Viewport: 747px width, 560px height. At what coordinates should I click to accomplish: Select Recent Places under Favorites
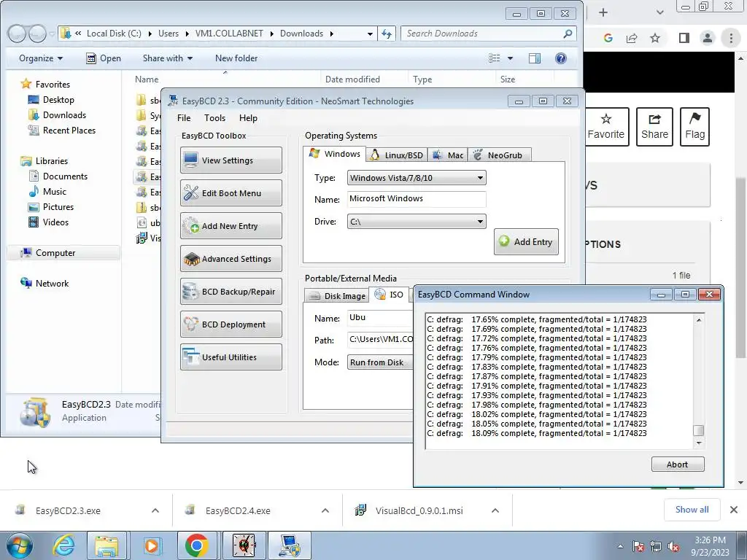pos(62,130)
